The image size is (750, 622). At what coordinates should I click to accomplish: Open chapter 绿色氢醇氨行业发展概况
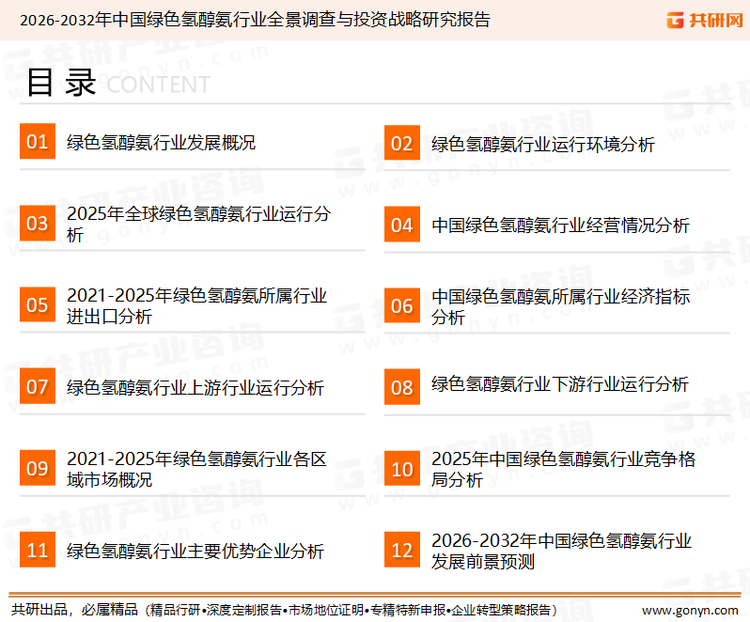click(161, 143)
